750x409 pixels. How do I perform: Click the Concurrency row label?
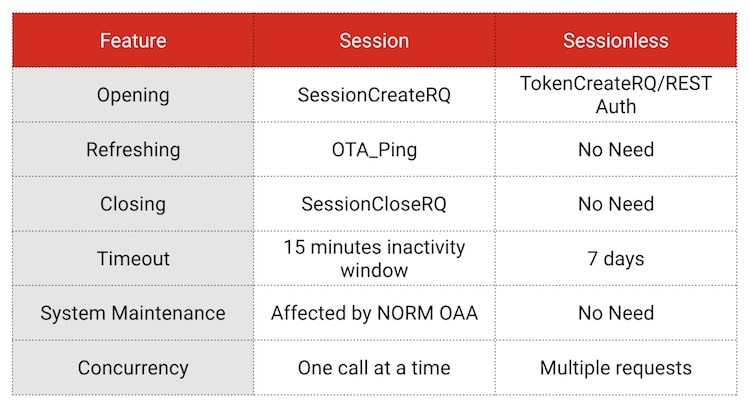(133, 368)
